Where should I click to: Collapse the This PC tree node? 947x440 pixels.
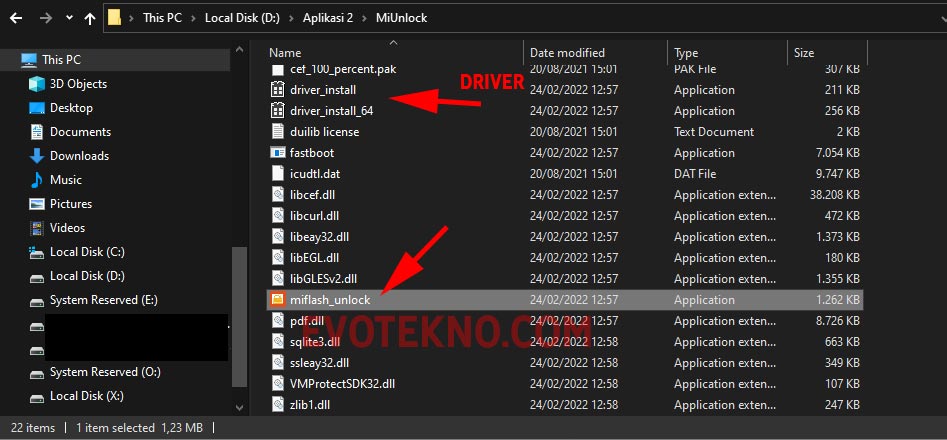click(10, 60)
